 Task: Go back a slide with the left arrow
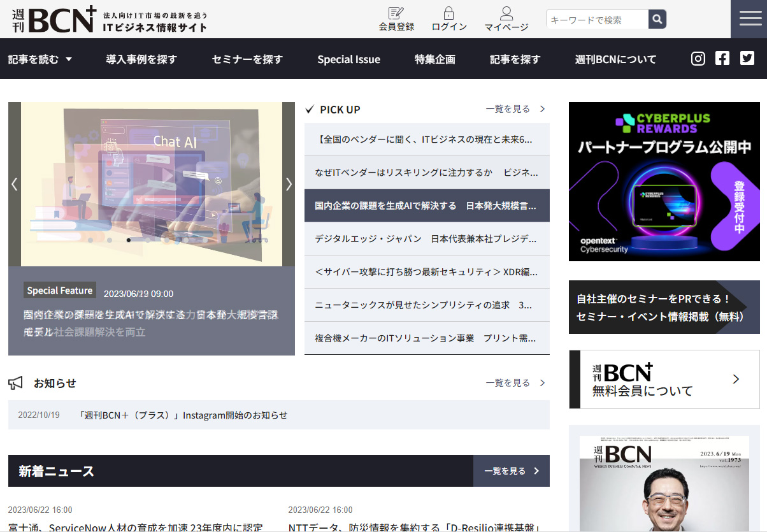point(14,183)
